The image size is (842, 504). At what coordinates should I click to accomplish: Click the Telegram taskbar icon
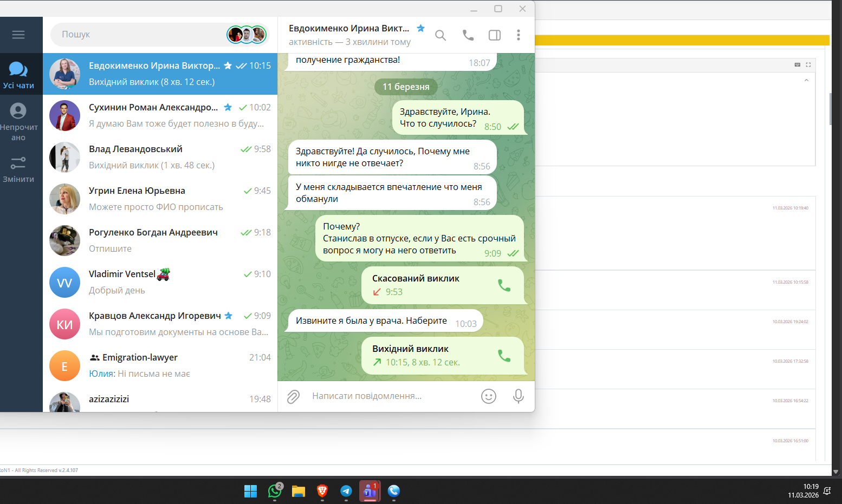346,491
